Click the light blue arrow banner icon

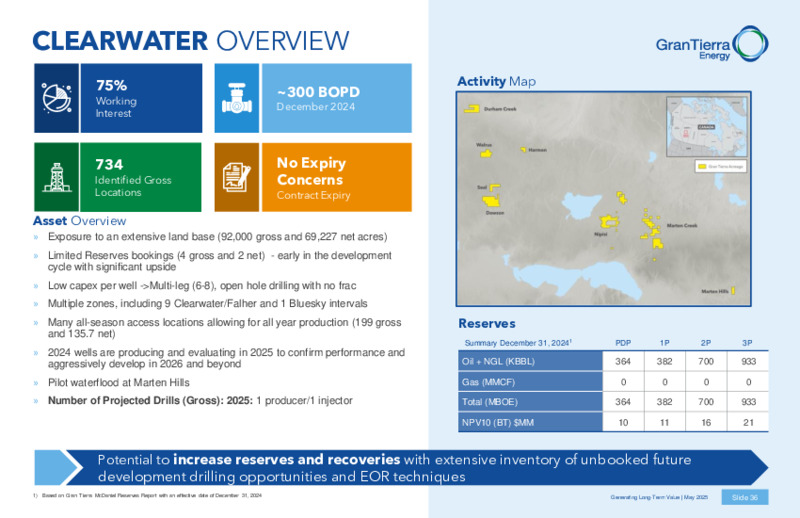point(58,467)
